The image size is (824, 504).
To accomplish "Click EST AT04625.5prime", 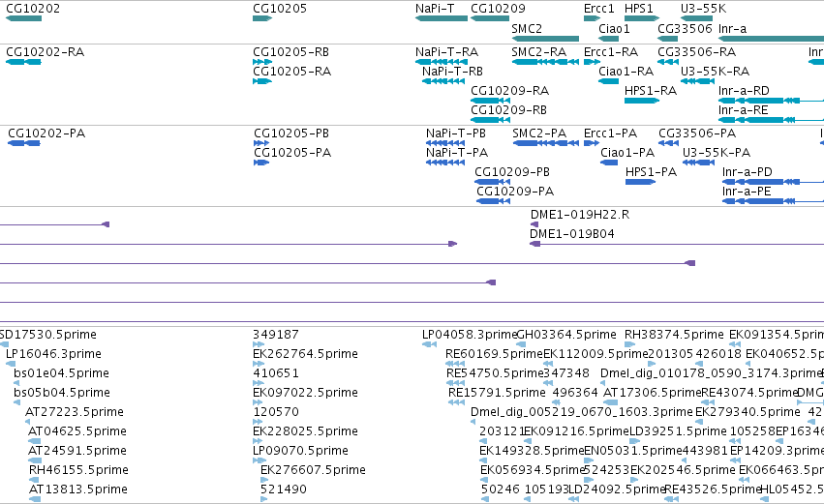I will coord(76,431).
